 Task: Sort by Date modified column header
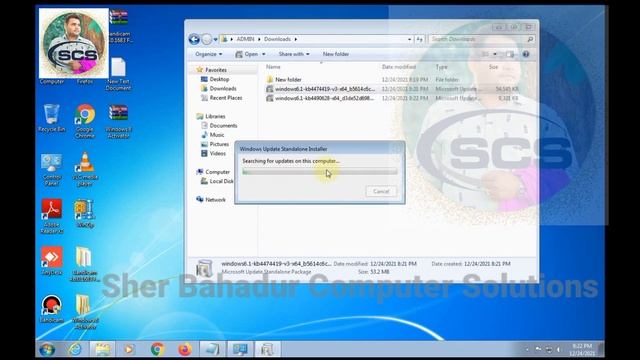click(x=398, y=67)
